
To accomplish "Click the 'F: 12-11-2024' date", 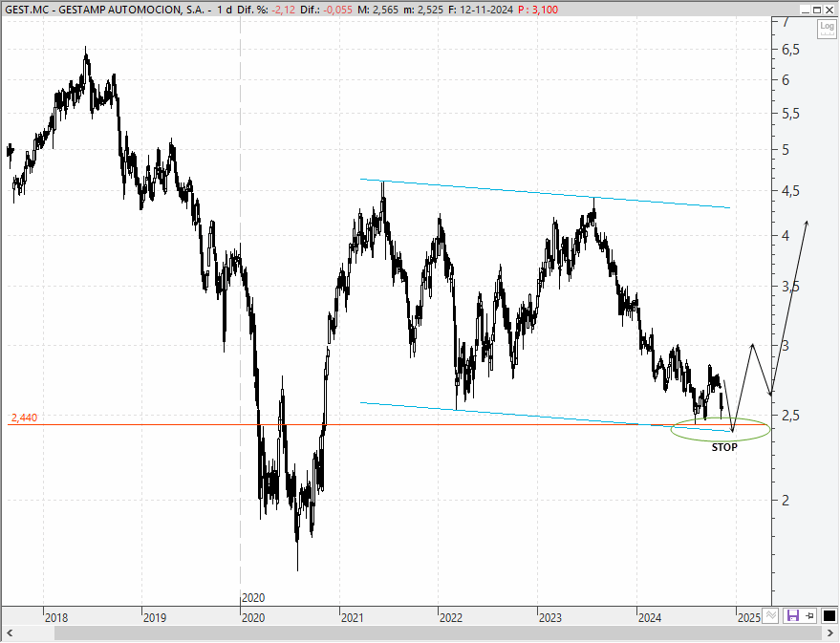I will pos(481,10).
